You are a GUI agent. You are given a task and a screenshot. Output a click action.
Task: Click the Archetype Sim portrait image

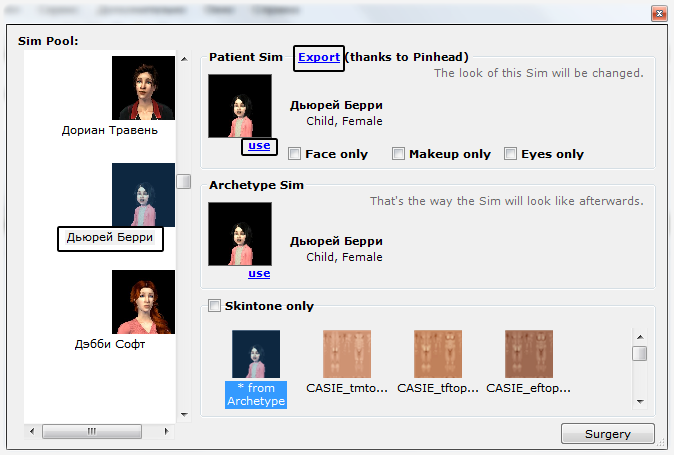tap(239, 234)
